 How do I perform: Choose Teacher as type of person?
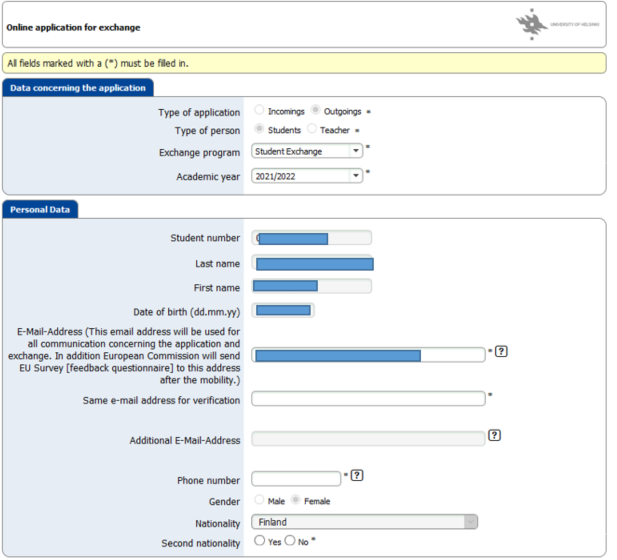[x=312, y=130]
